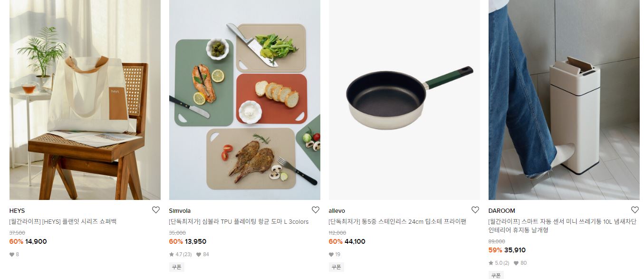Click the likes heart icon showing 84
Screen dimensions: 644x279
click(199, 254)
